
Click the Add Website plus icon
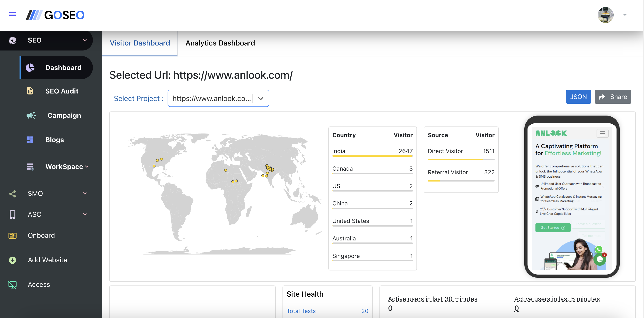click(12, 260)
